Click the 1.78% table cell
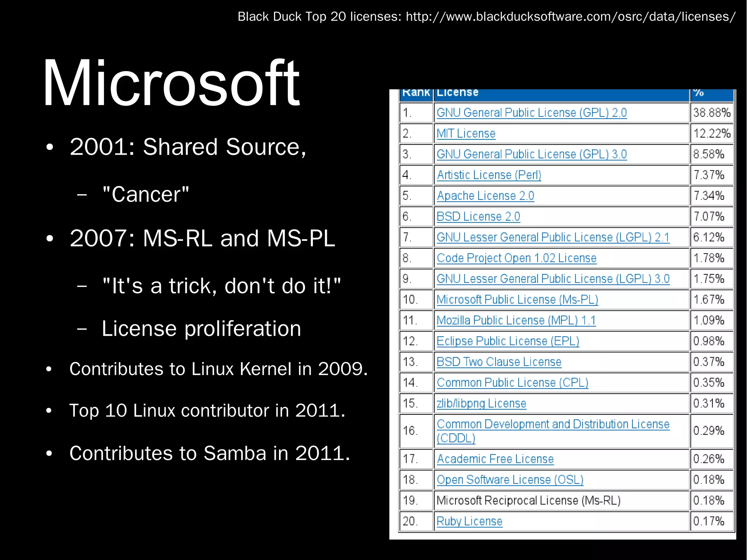Screen dimensions: 747x560 point(712,258)
